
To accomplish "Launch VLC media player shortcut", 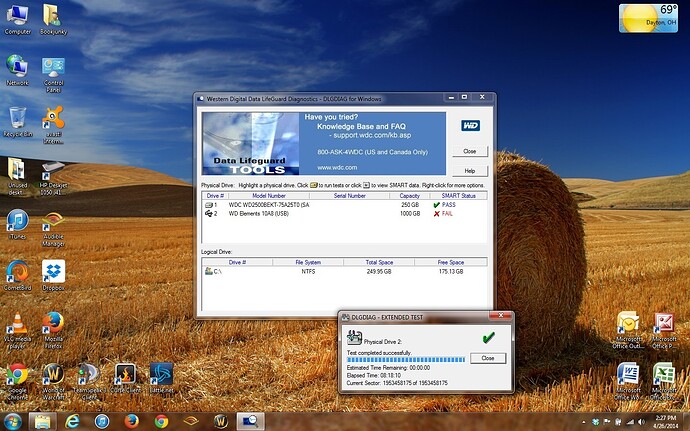I will (x=18, y=331).
